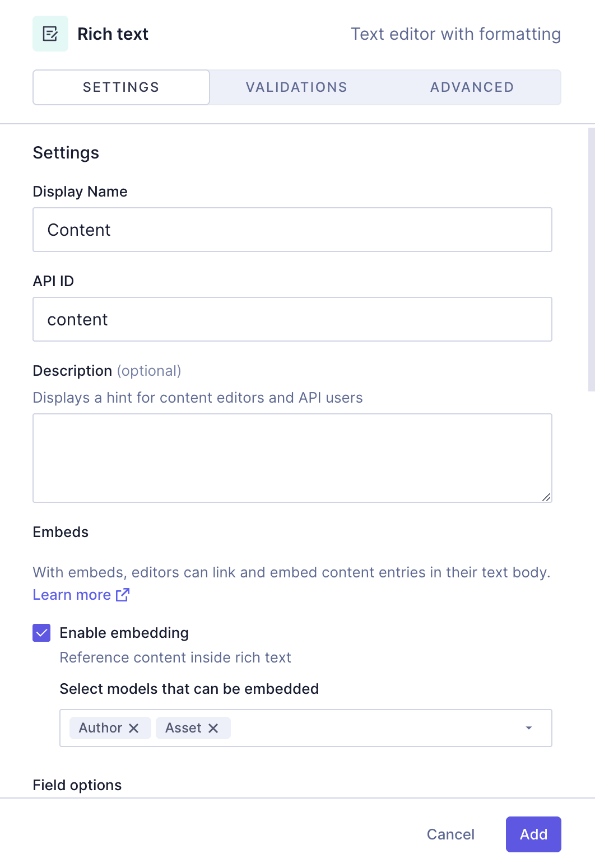This screenshot has height=868, width=595.
Task: Select the Asset tag chip
Action: coord(182,728)
